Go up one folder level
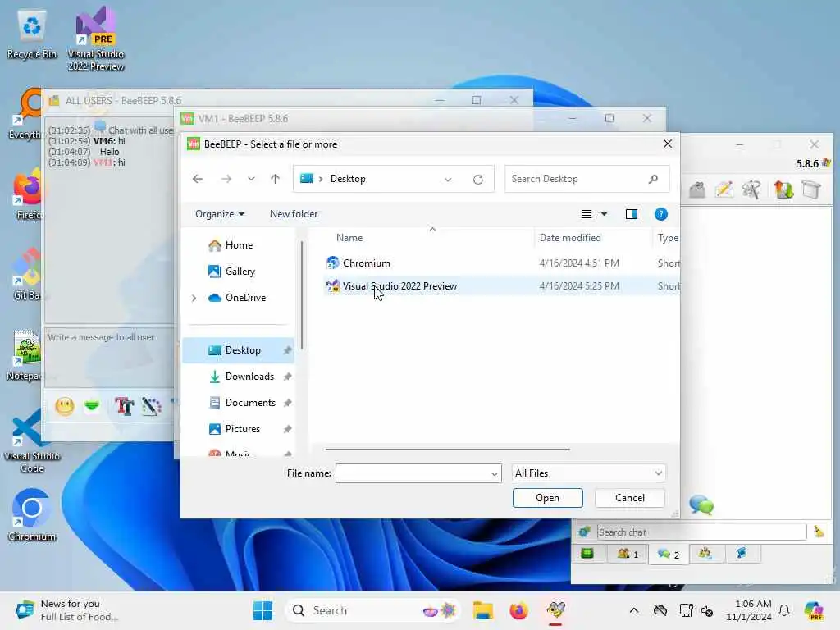This screenshot has height=630, width=840. [x=275, y=179]
